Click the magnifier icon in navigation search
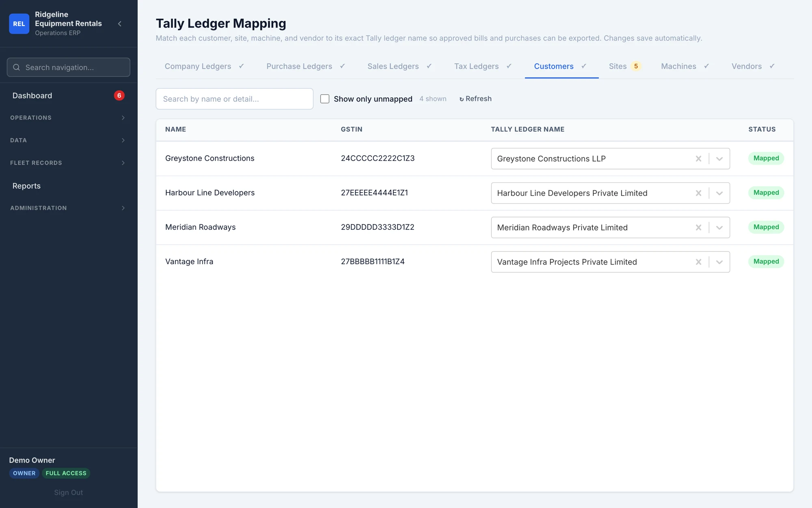This screenshot has width=812, height=508. pos(17,67)
